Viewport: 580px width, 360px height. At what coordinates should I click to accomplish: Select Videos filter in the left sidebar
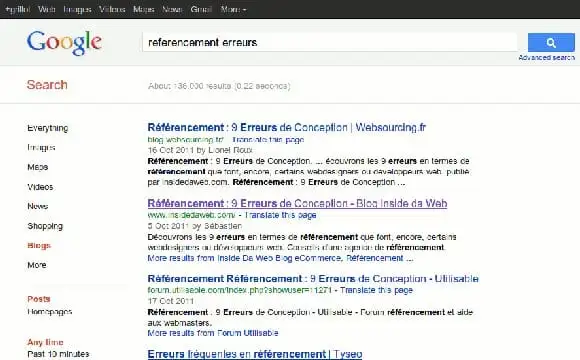tap(40, 187)
